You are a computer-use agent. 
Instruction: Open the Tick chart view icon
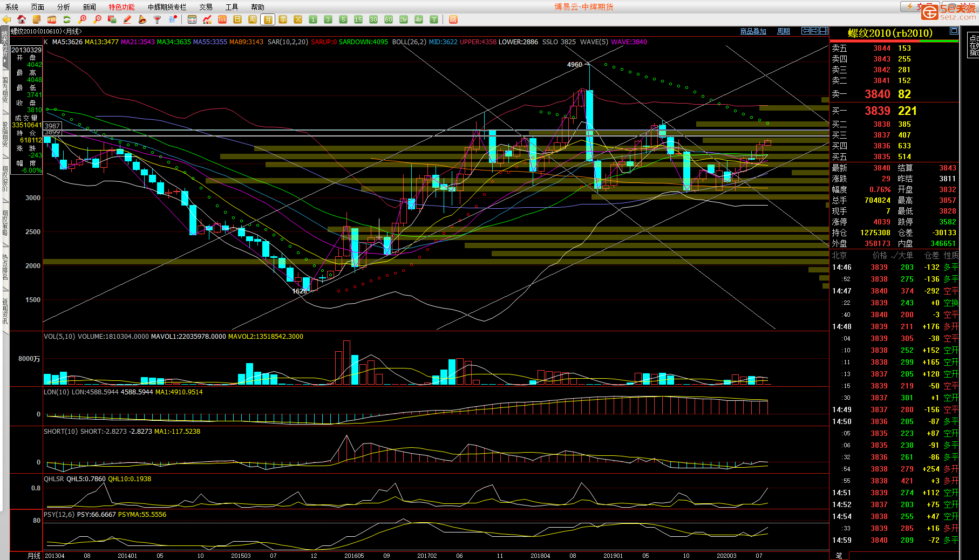(222, 19)
